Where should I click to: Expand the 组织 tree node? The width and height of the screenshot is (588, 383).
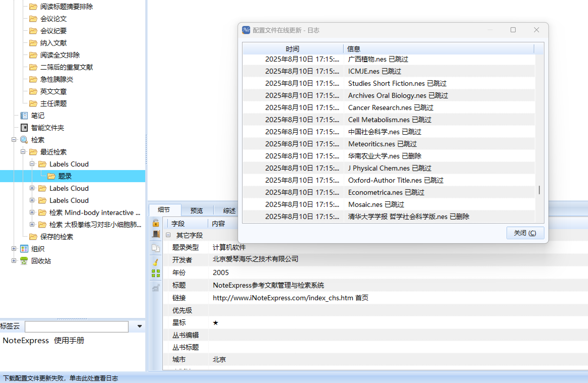pyautogui.click(x=14, y=249)
